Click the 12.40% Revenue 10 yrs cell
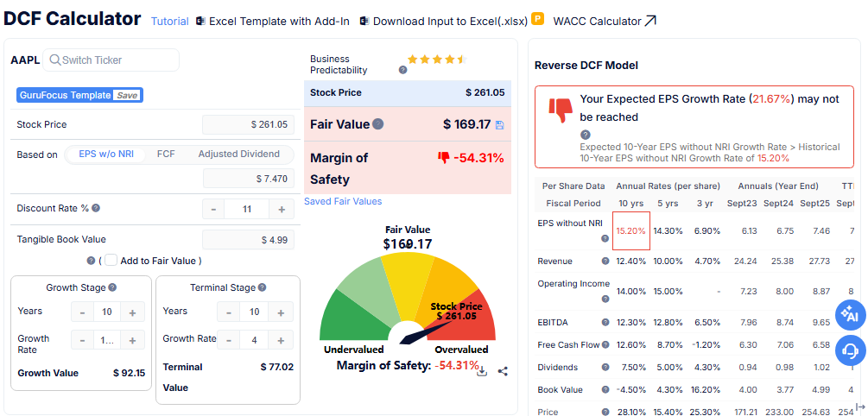The height and width of the screenshot is (416, 868). [631, 262]
